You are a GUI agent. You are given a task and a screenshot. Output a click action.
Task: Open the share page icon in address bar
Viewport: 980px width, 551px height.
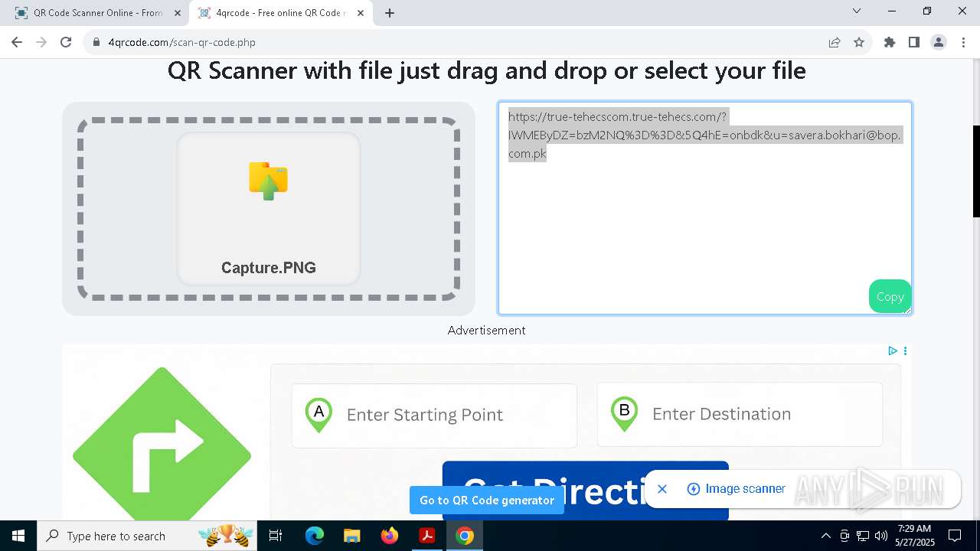click(x=835, y=42)
